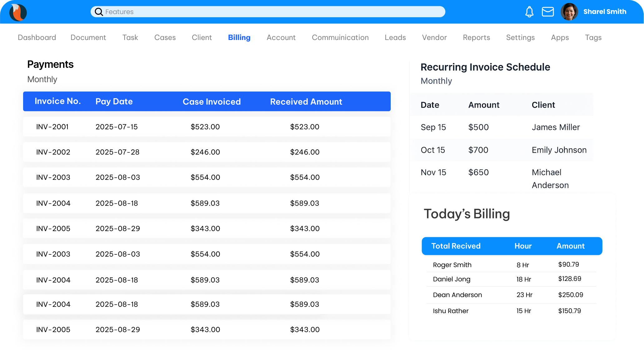
Task: Click the notification bell icon
Action: pos(529,12)
